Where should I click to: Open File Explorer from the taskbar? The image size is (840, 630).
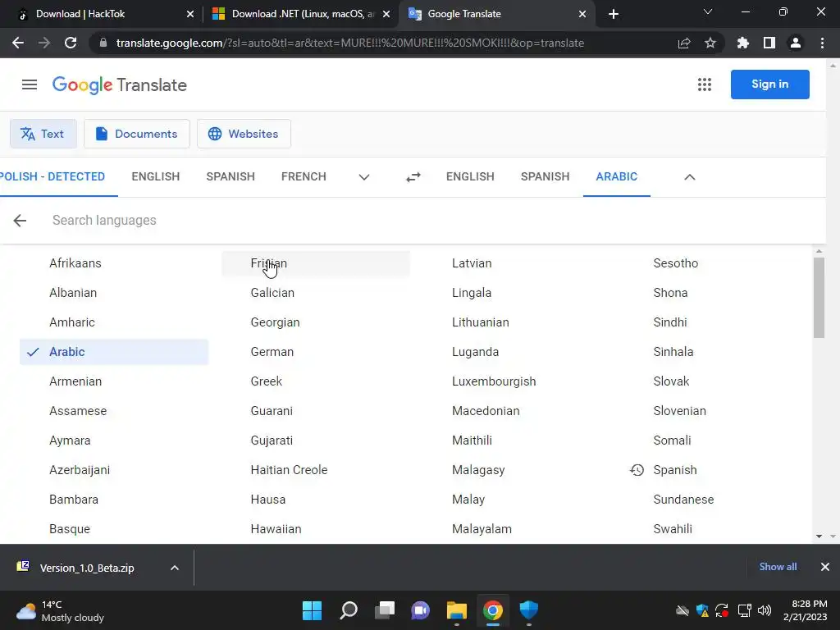pyautogui.click(x=456, y=610)
